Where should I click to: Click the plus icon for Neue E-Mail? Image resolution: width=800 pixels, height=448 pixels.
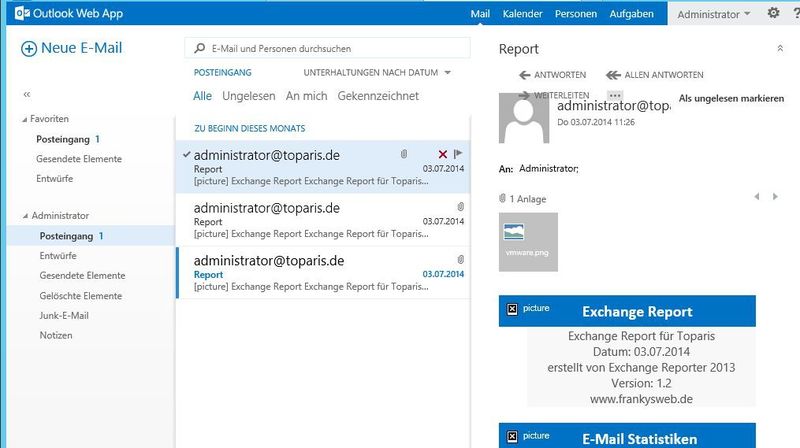29,48
